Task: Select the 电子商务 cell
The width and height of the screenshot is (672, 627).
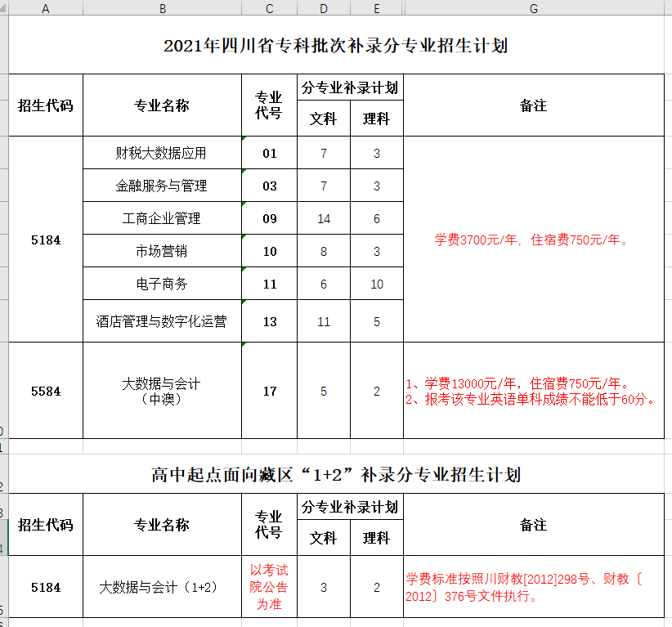Action: coord(162,284)
